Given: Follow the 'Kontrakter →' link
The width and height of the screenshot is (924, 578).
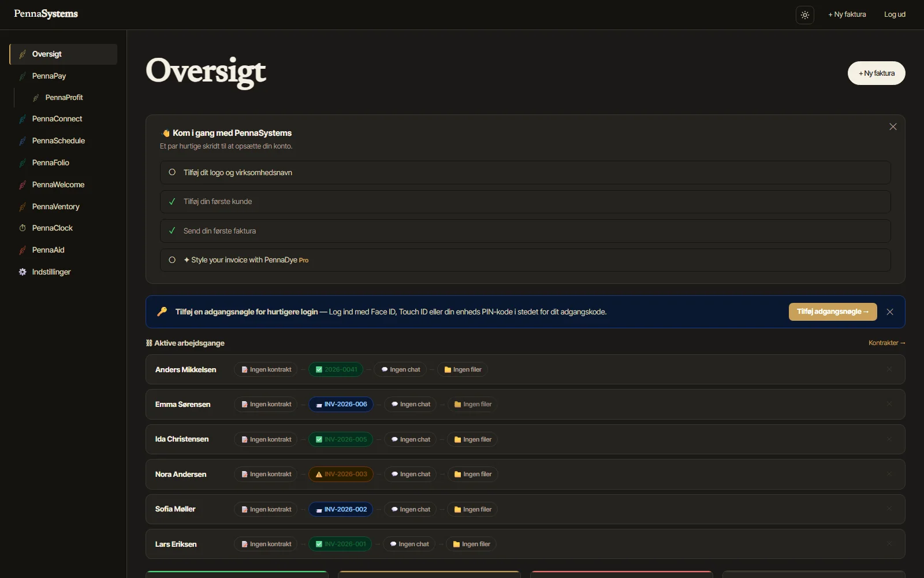Looking at the screenshot, I should 886,343.
